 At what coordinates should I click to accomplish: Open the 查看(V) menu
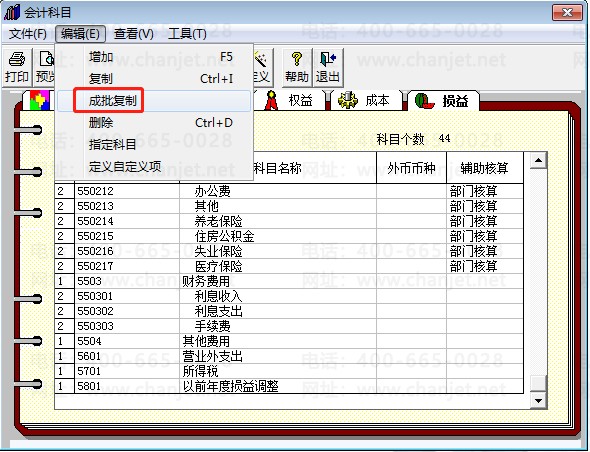click(x=134, y=34)
